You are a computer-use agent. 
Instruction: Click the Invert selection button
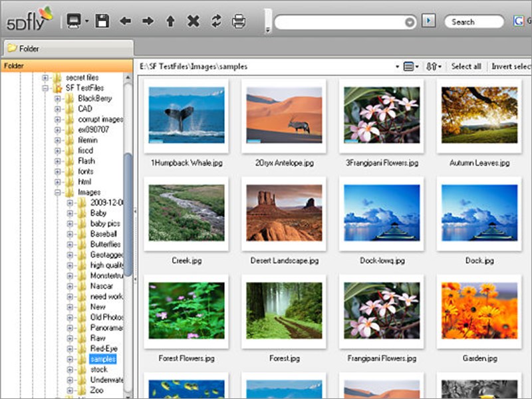point(511,66)
